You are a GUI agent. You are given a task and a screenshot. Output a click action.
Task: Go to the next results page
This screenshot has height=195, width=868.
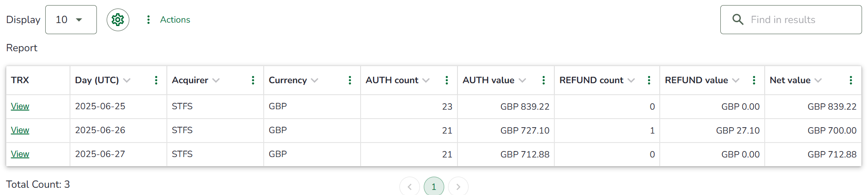click(458, 187)
